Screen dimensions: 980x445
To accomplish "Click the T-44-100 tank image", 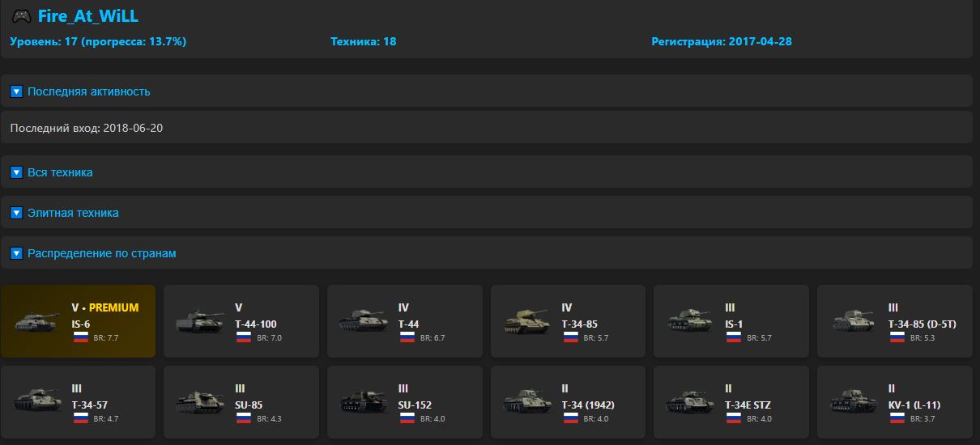I will pyautogui.click(x=200, y=321).
